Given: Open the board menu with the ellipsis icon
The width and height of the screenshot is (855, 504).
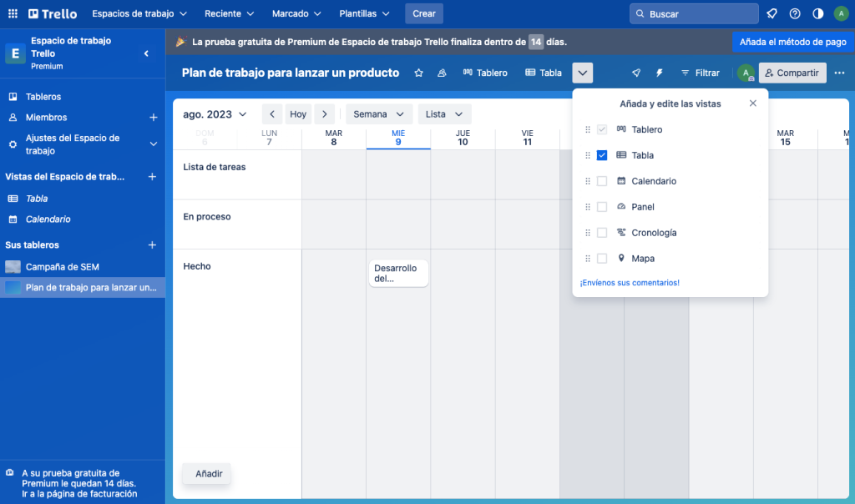Looking at the screenshot, I should [838, 73].
